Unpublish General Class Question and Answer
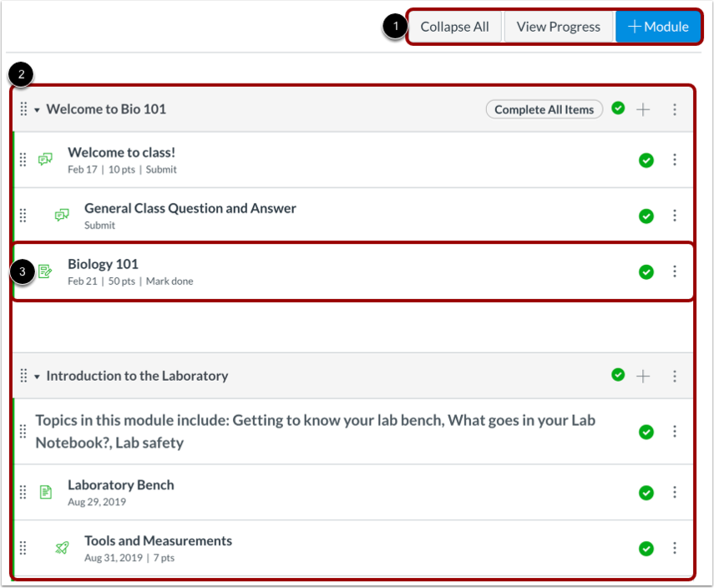Screen dimensions: 714x588 [x=646, y=215]
